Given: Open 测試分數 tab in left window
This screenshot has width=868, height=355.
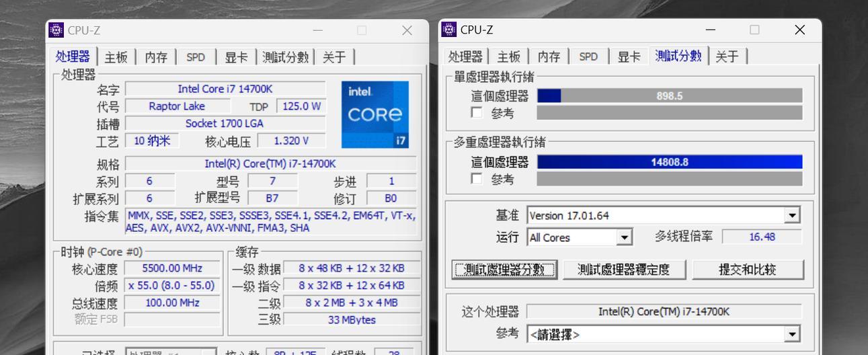Looking at the screenshot, I should pyautogui.click(x=286, y=57).
